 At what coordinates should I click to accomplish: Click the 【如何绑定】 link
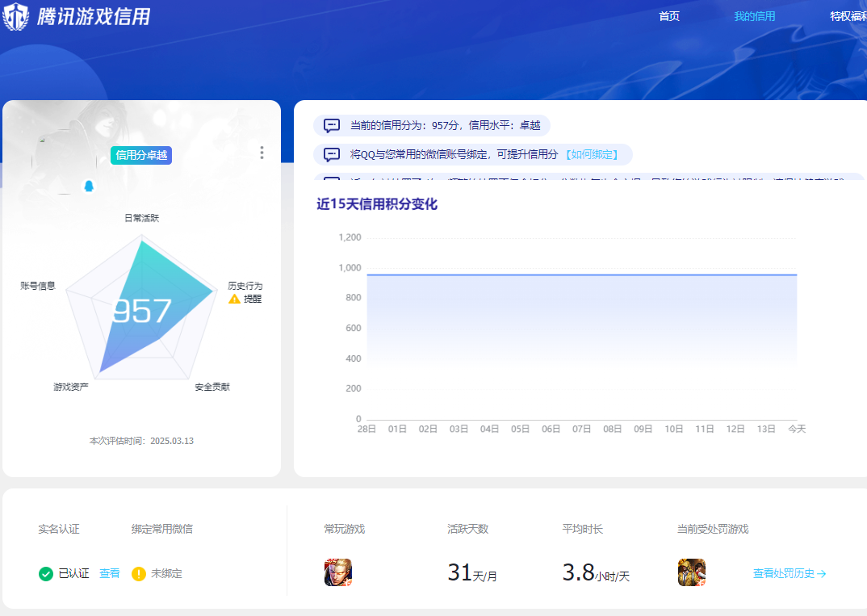pyautogui.click(x=592, y=154)
